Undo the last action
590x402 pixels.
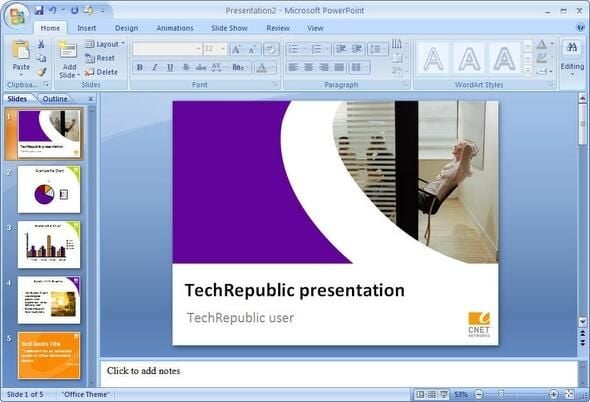[53, 10]
